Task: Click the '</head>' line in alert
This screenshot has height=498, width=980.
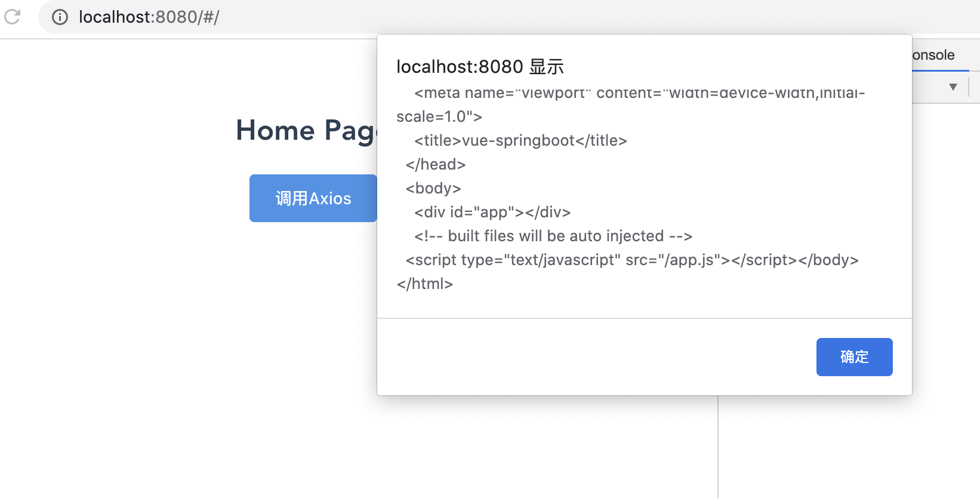Action: tap(436, 164)
